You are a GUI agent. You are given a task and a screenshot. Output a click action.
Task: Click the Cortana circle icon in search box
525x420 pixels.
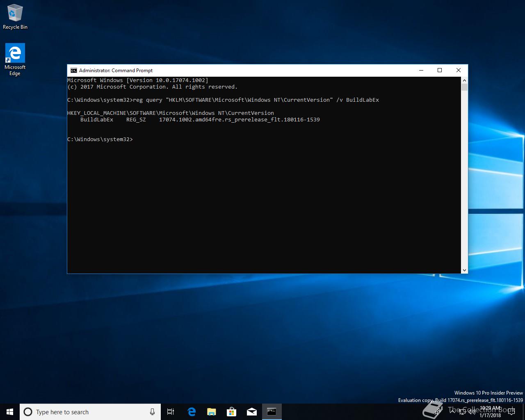(x=28, y=412)
